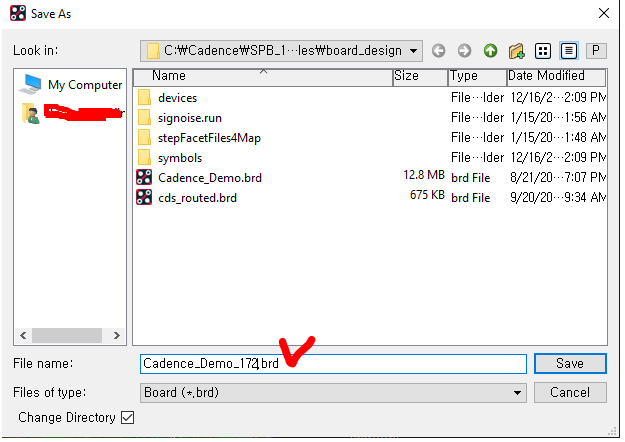Select the user home folder in sidebar

click(72, 113)
